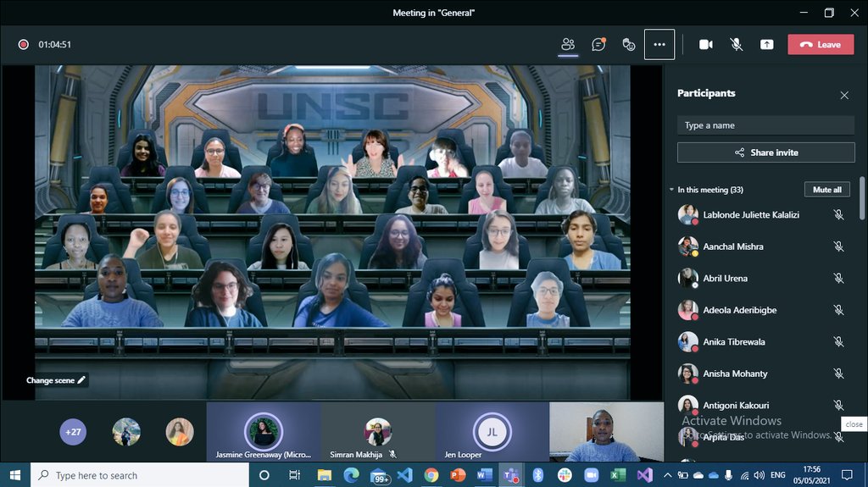Click the red recording indicator
Image resolution: width=868 pixels, height=487 pixels.
tap(23, 44)
